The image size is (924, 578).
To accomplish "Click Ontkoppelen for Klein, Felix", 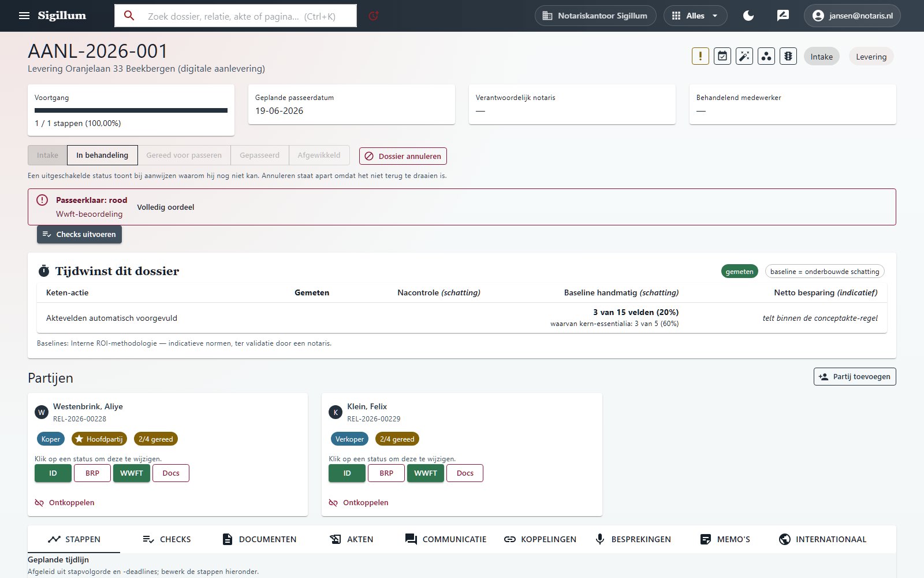I will tap(359, 503).
